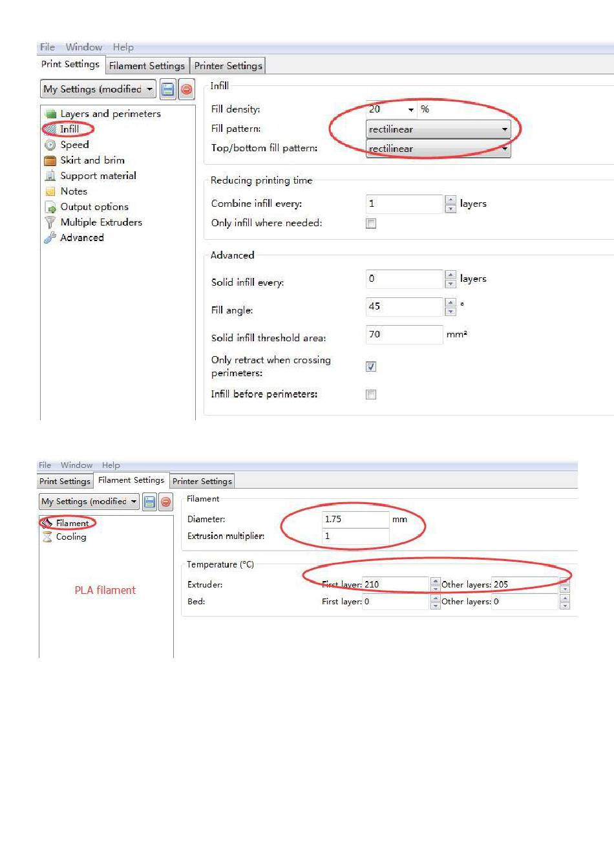Click the Output options icon
Screen dimensions: 614x868
point(50,207)
